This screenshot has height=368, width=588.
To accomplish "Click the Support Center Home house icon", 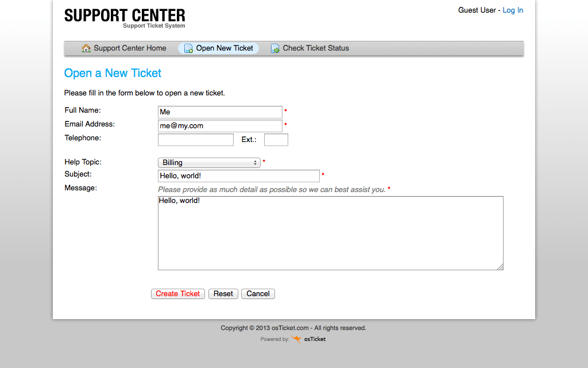I will (x=86, y=48).
